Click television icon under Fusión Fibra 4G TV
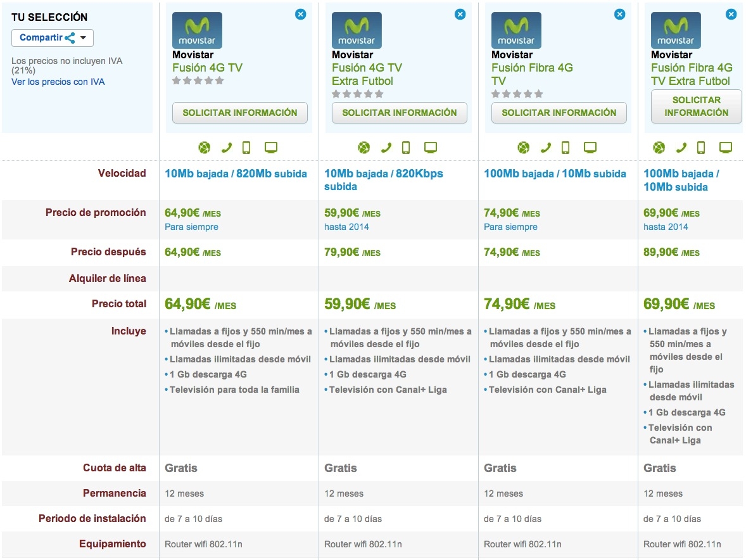Viewport: 746px width, 560px height. [x=590, y=148]
